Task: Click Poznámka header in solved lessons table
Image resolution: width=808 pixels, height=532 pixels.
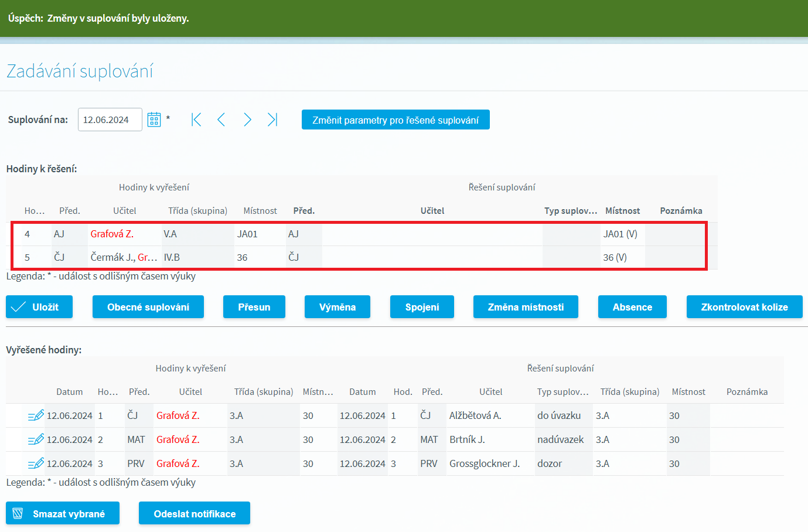Action: pyautogui.click(x=747, y=391)
